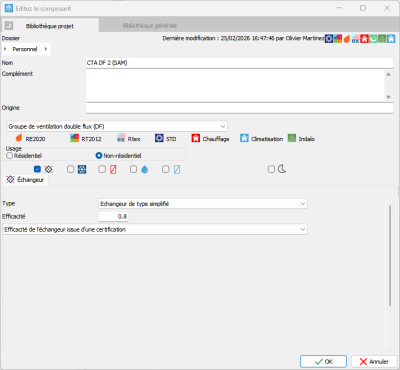
Task: Click the Complément scrollbar up arrow
Action: point(388,74)
